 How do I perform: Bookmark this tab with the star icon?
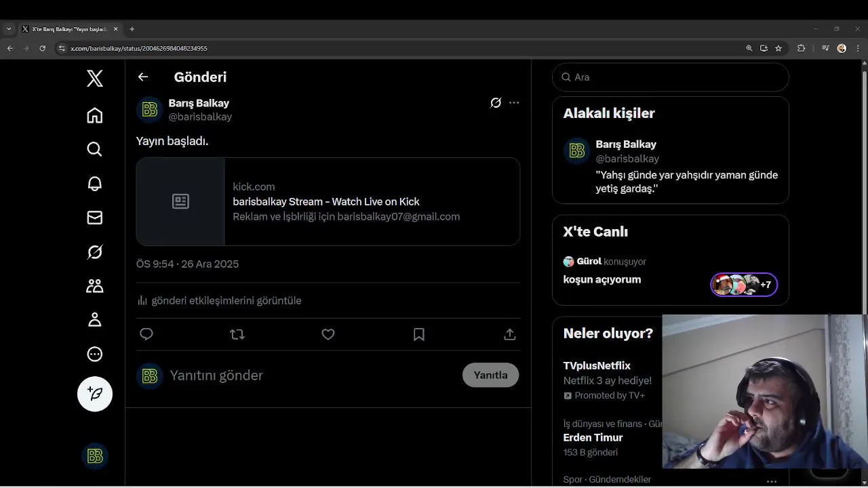point(778,48)
